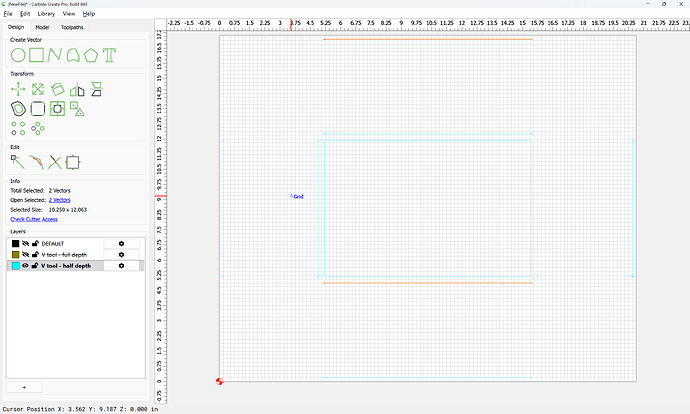Open the Corner radius tool
Image resolution: width=690 pixels, height=414 pixels.
(x=38, y=109)
